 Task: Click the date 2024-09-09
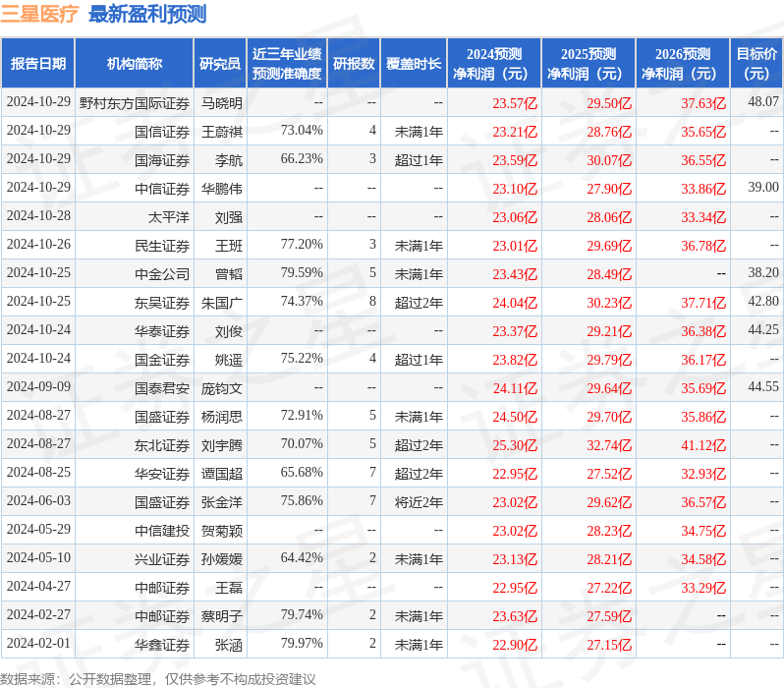pos(38,387)
